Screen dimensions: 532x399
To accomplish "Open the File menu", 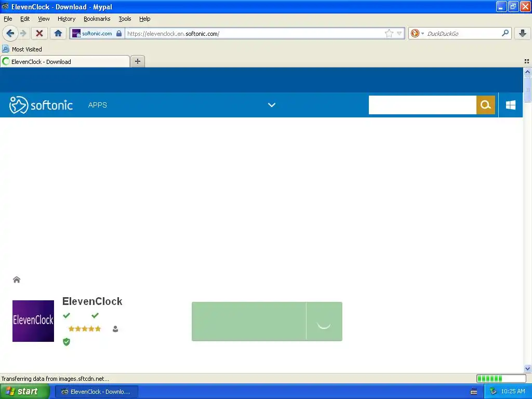I will [x=8, y=19].
